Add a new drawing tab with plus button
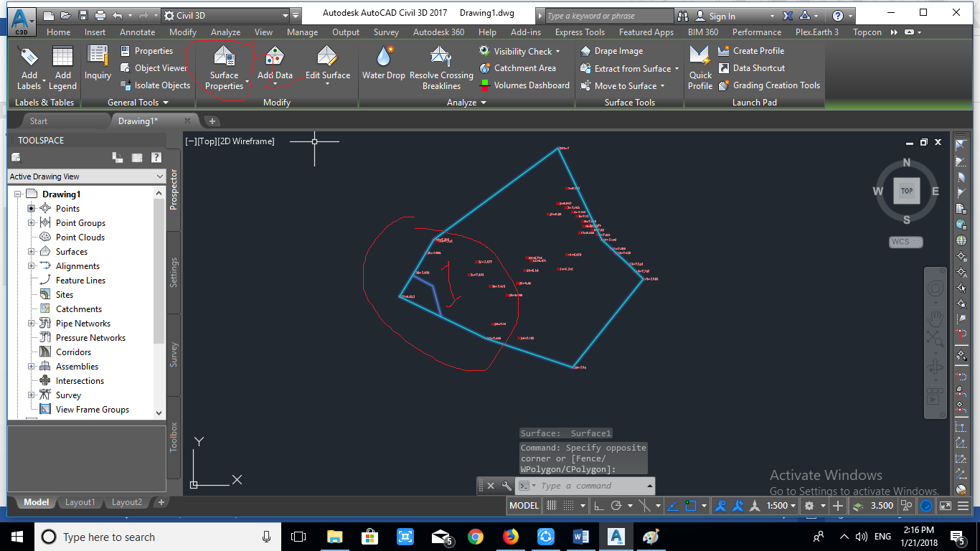980x551 pixels. [x=212, y=121]
